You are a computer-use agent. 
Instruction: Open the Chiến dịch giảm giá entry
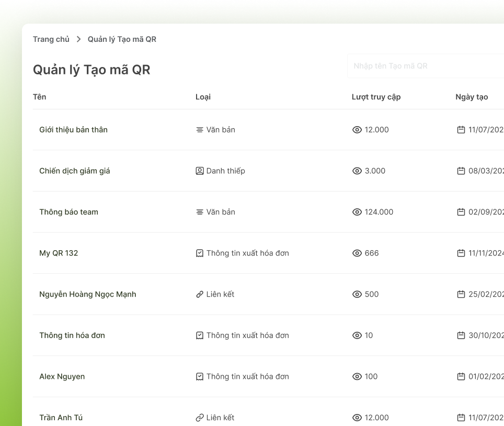tap(75, 171)
